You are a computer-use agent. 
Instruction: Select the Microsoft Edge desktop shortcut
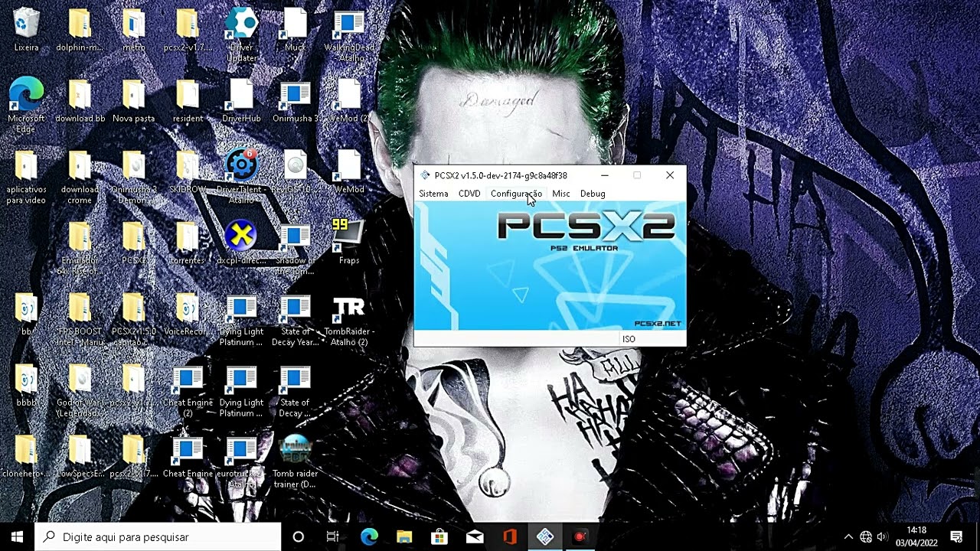[x=26, y=106]
